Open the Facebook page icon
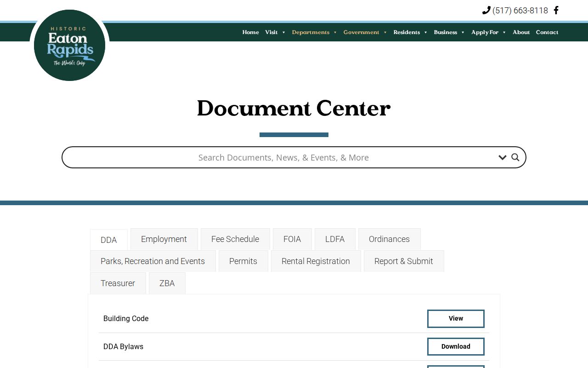The image size is (588, 368). (556, 10)
